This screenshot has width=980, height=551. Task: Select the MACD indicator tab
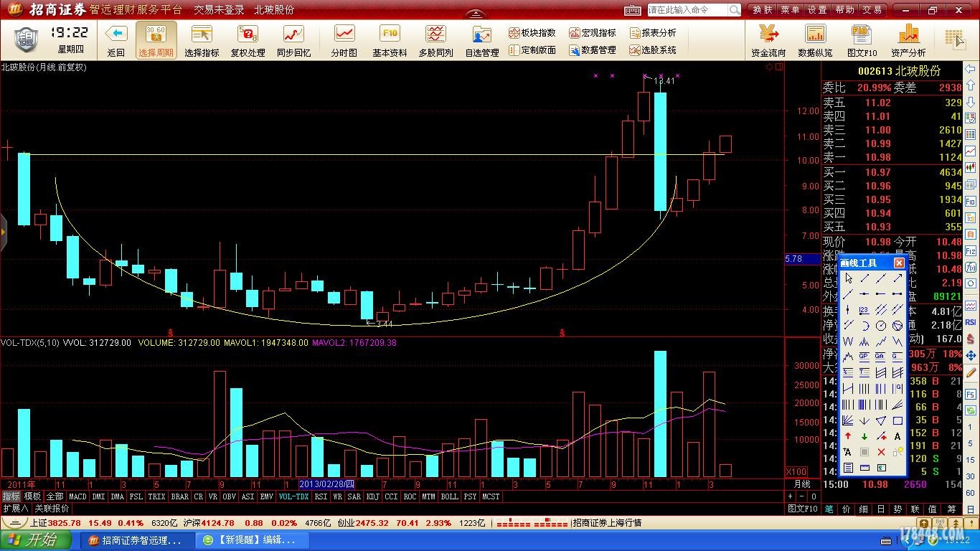click(77, 496)
